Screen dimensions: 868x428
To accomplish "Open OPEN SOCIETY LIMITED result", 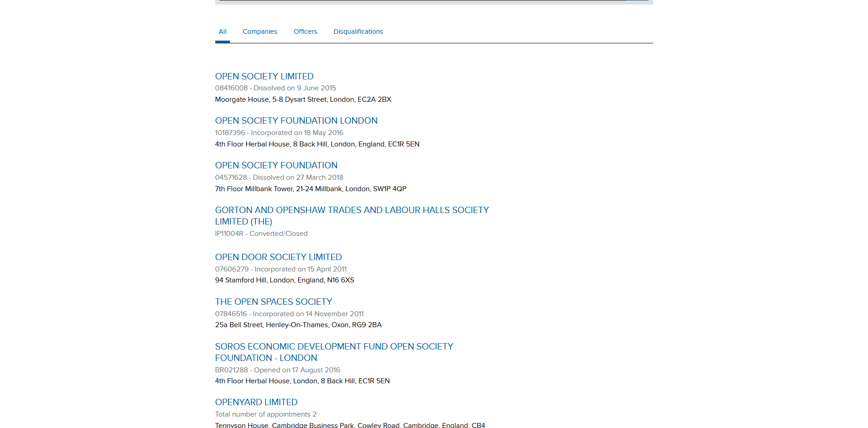I will point(264,76).
